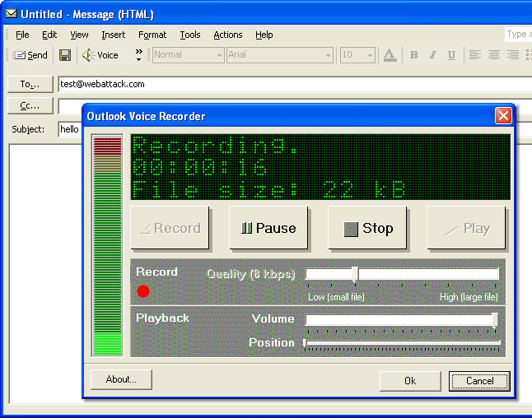Toggle bold formatting

[413, 55]
